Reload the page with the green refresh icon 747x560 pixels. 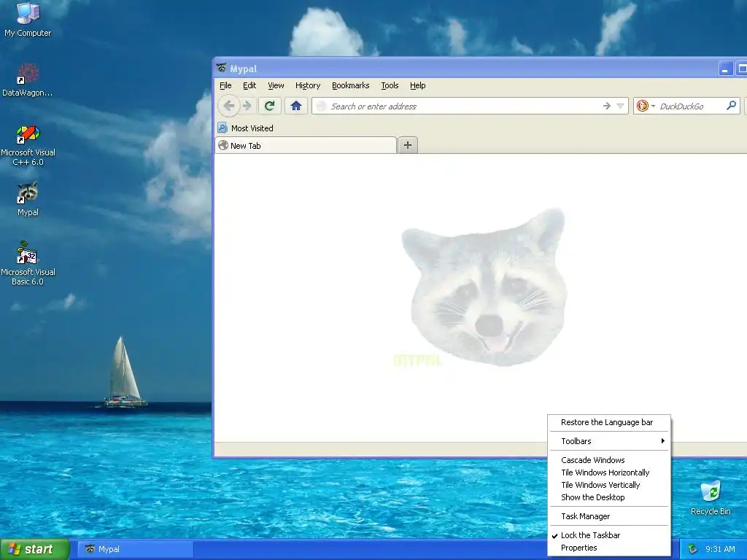[x=270, y=106]
